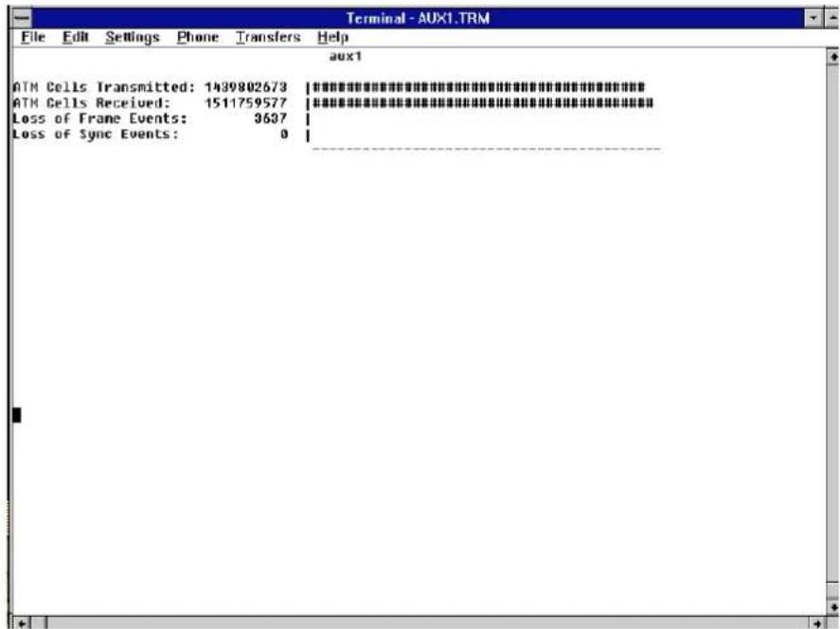The height and width of the screenshot is (629, 840).
Task: Click the value 1439802673
Action: pyautogui.click(x=246, y=87)
